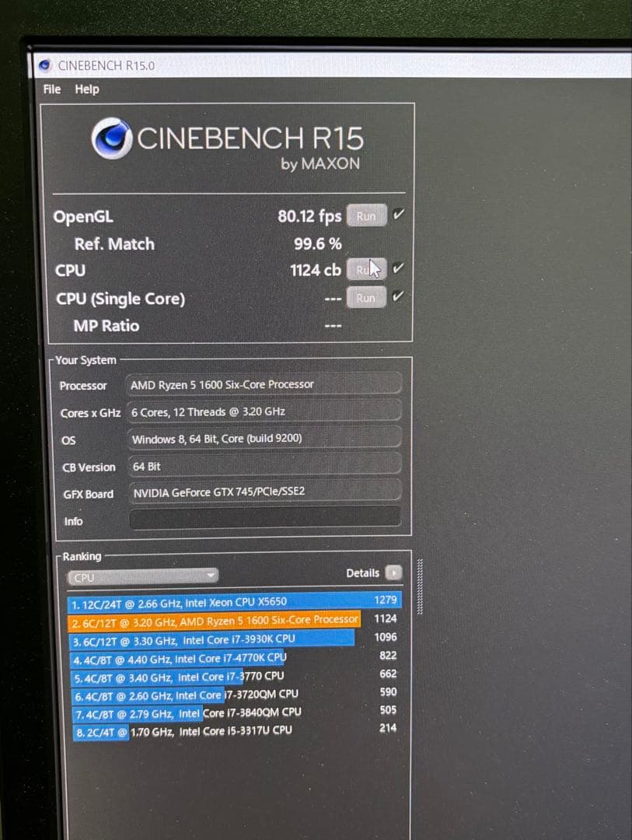Viewport: 632px width, 840px height.
Task: Open the File menu
Action: [x=52, y=89]
